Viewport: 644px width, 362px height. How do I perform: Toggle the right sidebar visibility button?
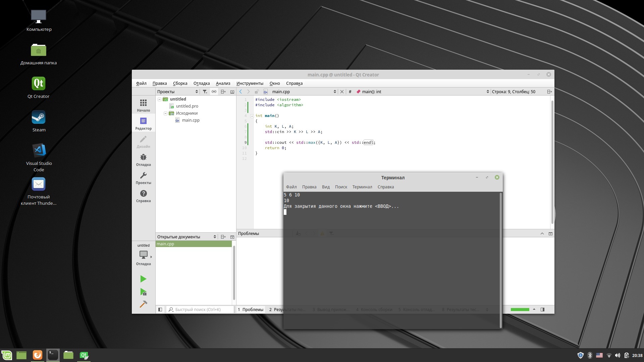[x=542, y=309]
